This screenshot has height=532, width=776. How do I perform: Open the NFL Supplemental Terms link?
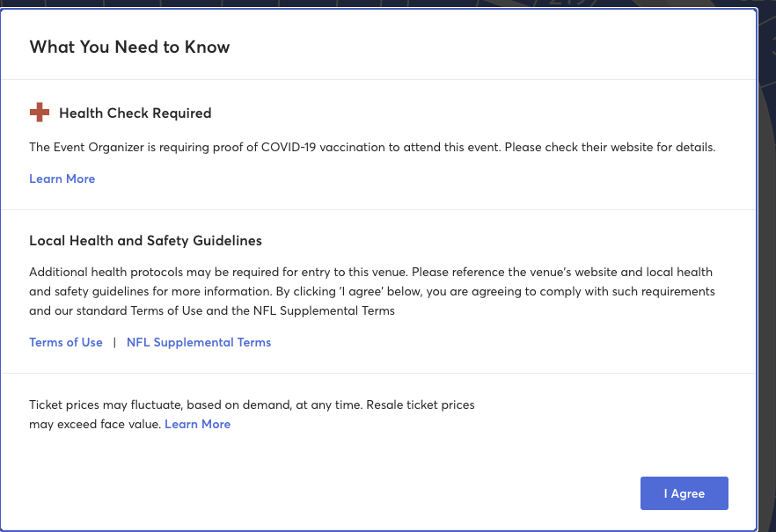[199, 342]
